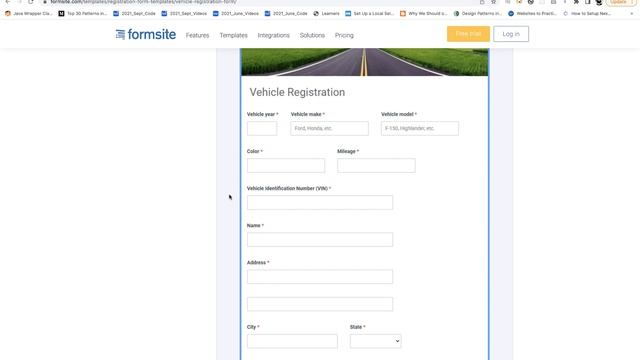Open the State dropdown
Image resolution: width=640 pixels, height=360 pixels.
coord(376,341)
